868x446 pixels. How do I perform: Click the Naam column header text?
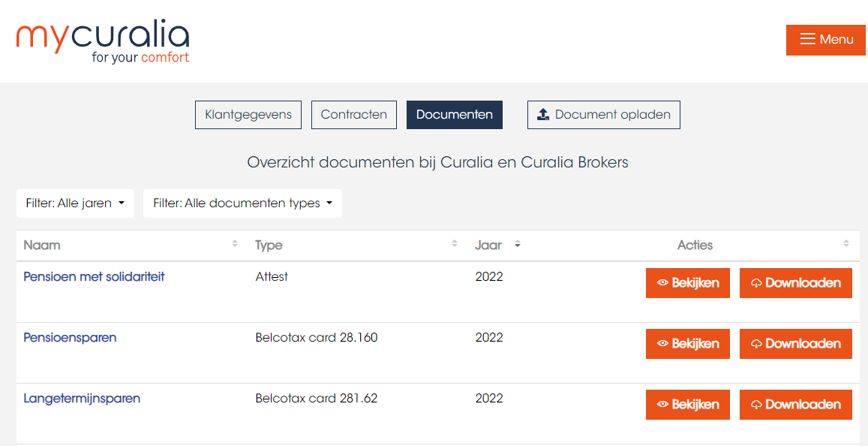click(x=42, y=245)
